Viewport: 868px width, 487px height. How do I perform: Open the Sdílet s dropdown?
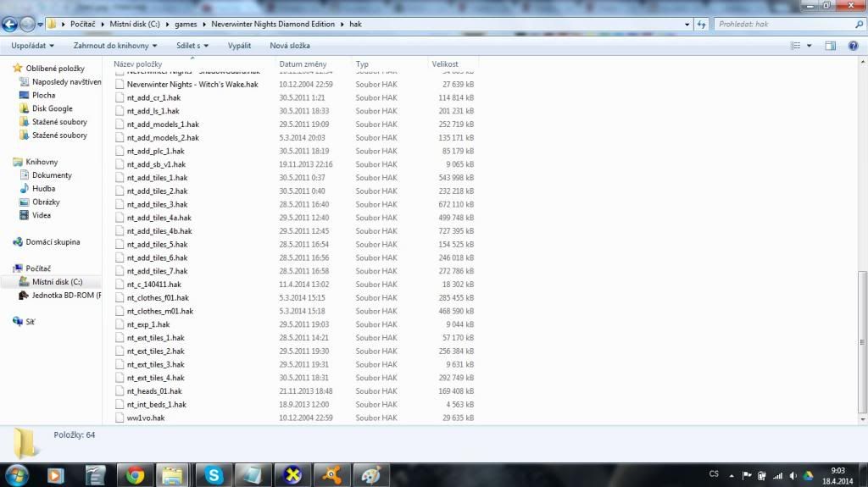coord(192,46)
